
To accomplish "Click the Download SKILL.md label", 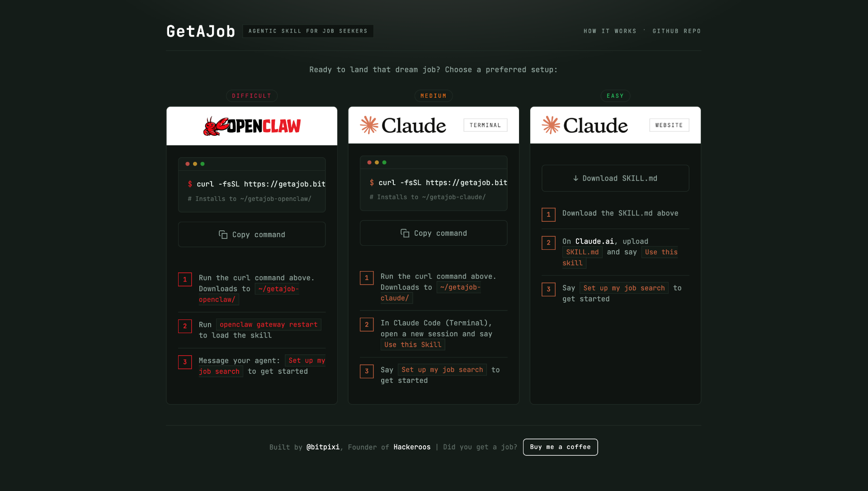I will click(620, 178).
